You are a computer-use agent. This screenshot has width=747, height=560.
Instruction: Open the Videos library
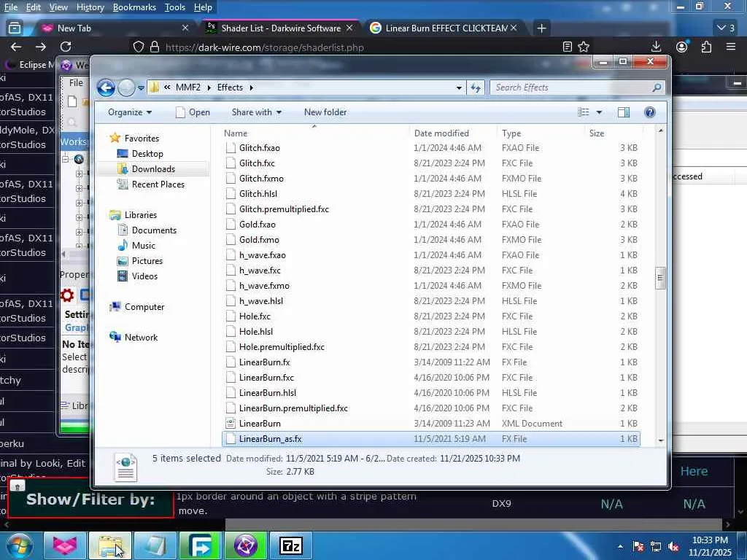tap(144, 276)
